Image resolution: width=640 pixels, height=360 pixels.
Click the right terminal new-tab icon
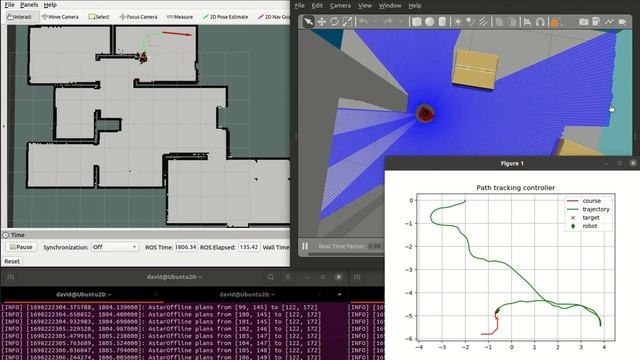click(357, 277)
